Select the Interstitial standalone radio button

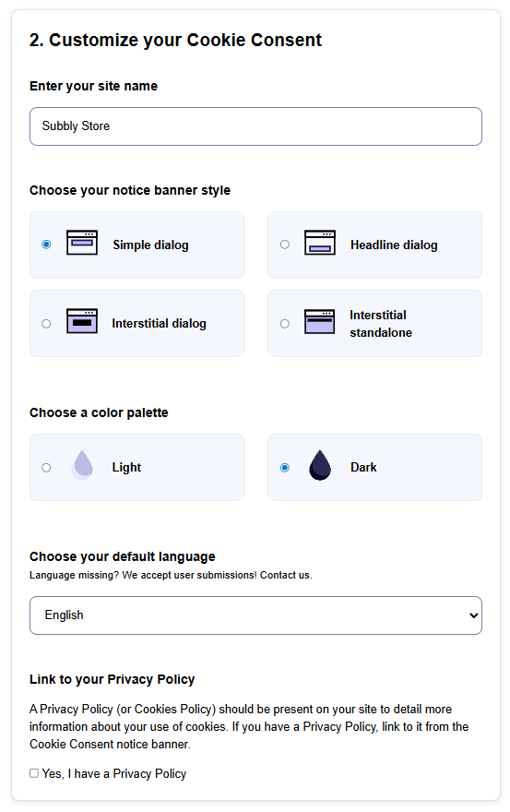pyautogui.click(x=285, y=324)
